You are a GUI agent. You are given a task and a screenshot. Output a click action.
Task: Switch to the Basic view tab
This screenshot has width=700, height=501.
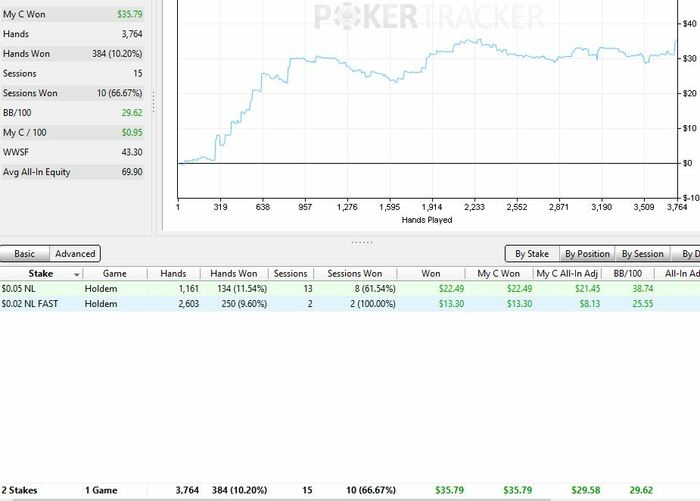(25, 254)
